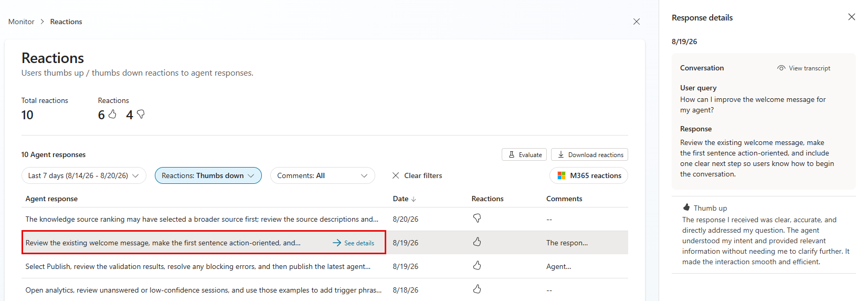Screen dimensions: 868x301
Task: Click the thumbs down icon beside count 4
Action: tap(141, 114)
